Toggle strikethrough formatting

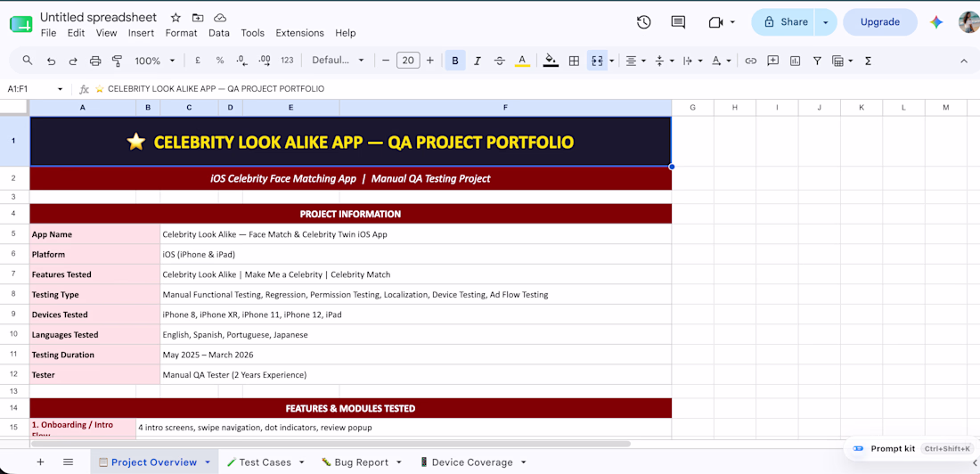pyautogui.click(x=500, y=61)
